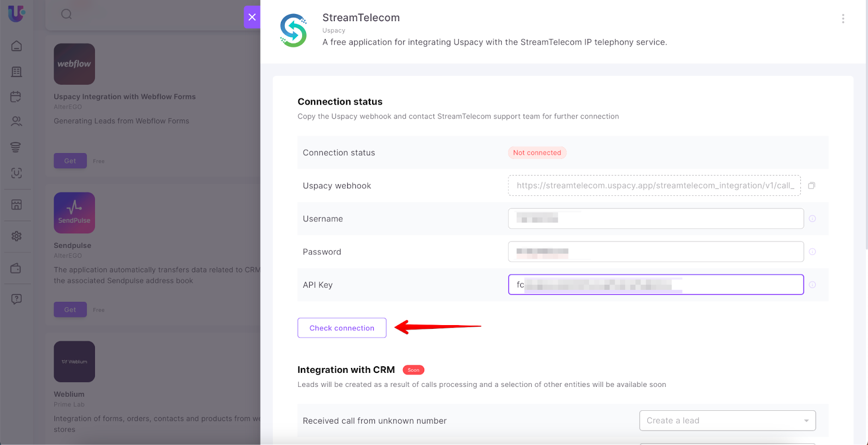Open the news feed sidebar icon
The image size is (868, 445).
(16, 72)
